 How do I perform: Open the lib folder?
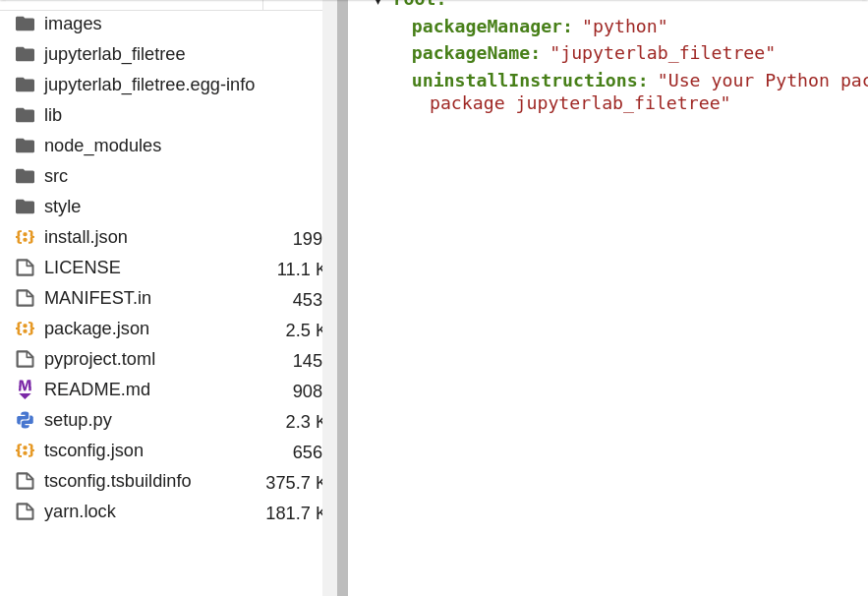52,115
